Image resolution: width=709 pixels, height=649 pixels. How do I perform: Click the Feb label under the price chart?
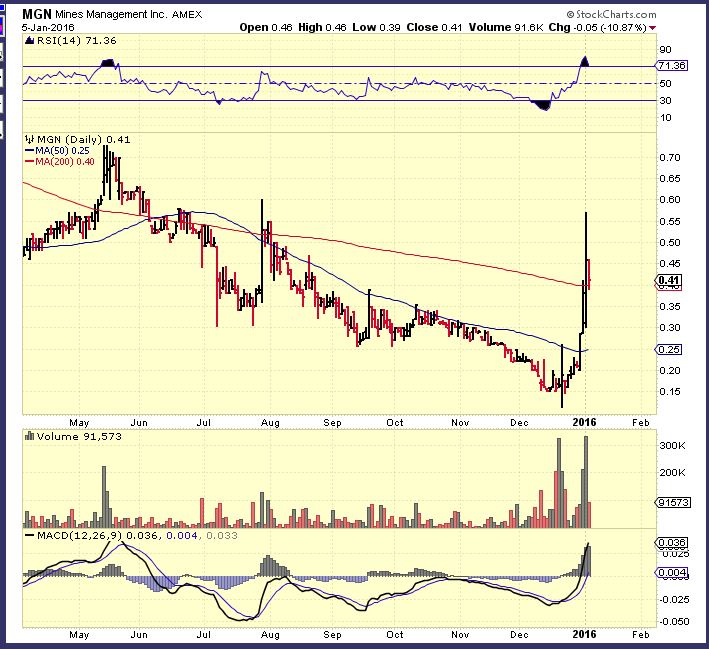point(641,422)
